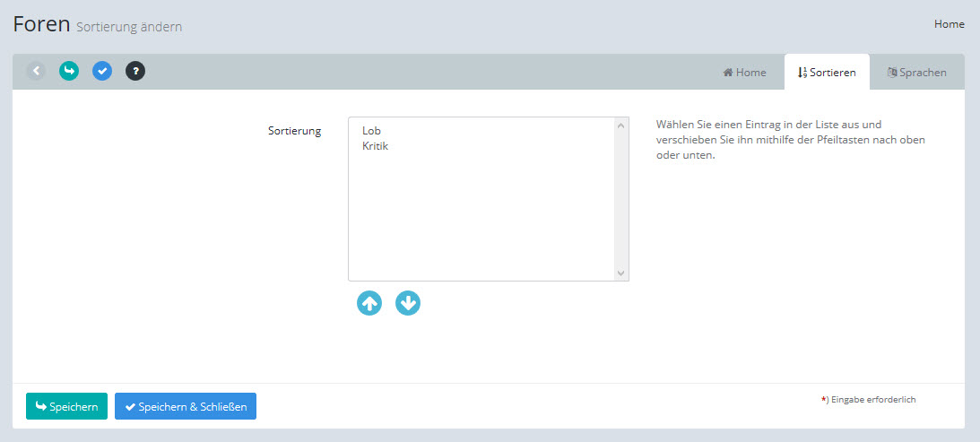Viewport: 980px width, 442px height.
Task: Click the vertical scrollbar track of list
Action: [620, 199]
